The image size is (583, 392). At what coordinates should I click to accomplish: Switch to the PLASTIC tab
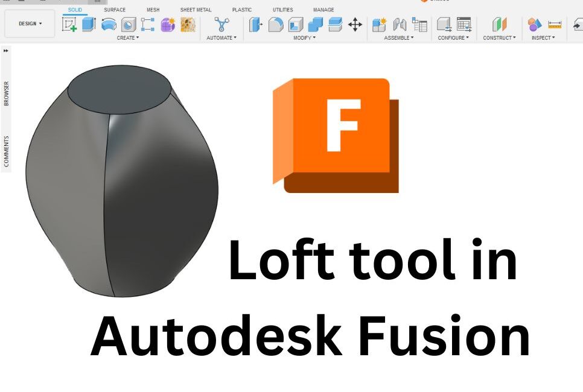tap(241, 10)
